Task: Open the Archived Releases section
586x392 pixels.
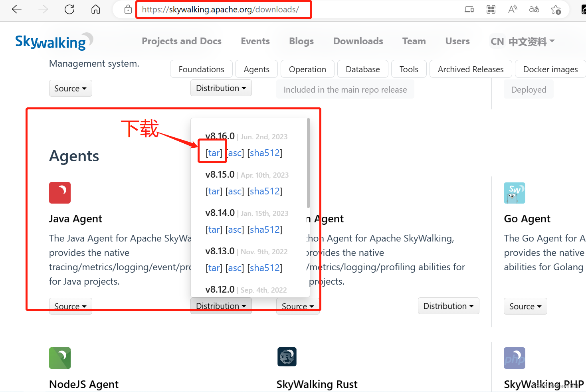Action: [471, 69]
